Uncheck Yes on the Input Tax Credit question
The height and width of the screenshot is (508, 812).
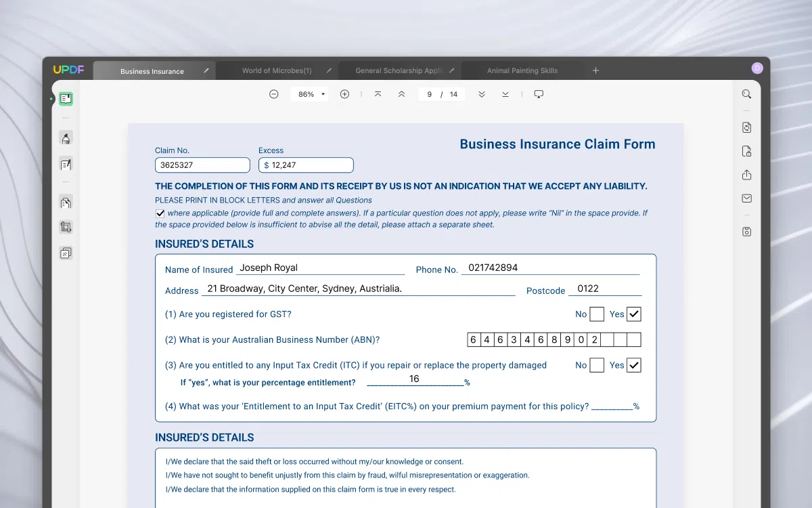pos(633,365)
